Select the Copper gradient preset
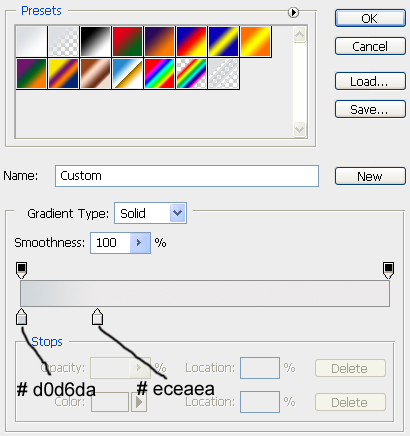 coord(95,74)
